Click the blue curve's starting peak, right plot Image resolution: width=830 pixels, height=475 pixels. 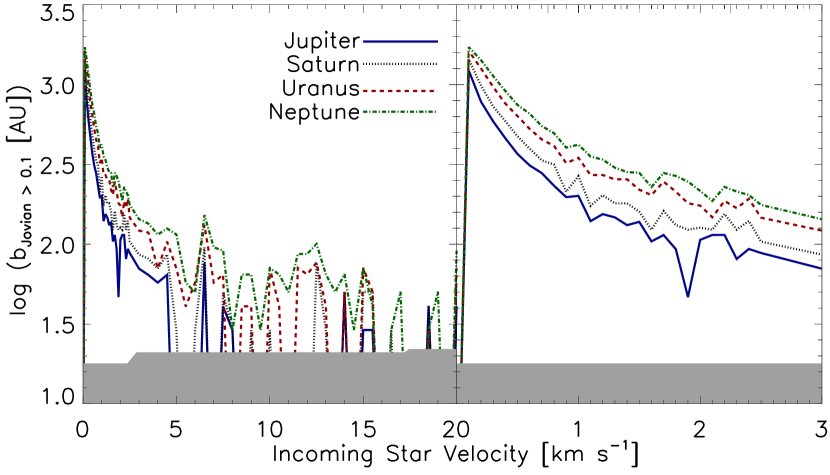click(468, 70)
